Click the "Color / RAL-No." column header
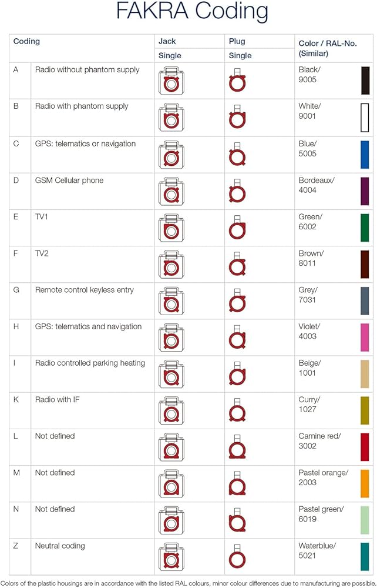This screenshot has height=588, width=377. click(x=327, y=48)
